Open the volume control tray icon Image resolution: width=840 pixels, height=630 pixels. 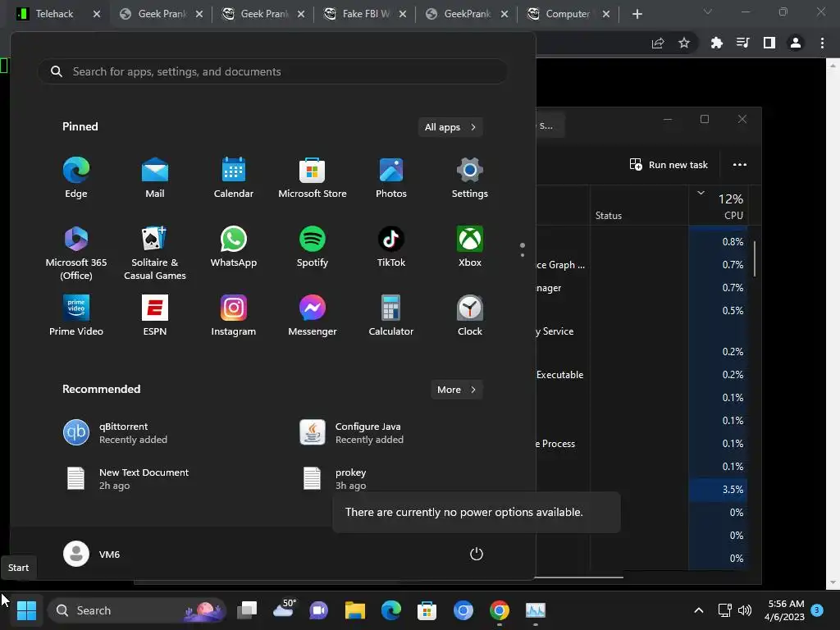coord(745,610)
